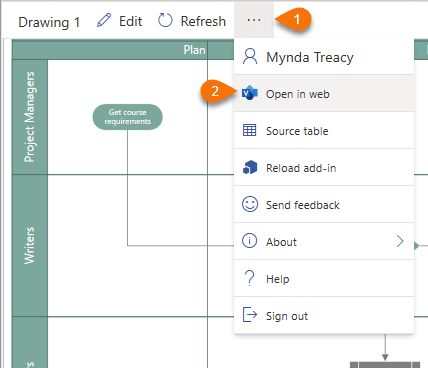Click the Sign out arrow icon
The width and height of the screenshot is (428, 368).
250,315
